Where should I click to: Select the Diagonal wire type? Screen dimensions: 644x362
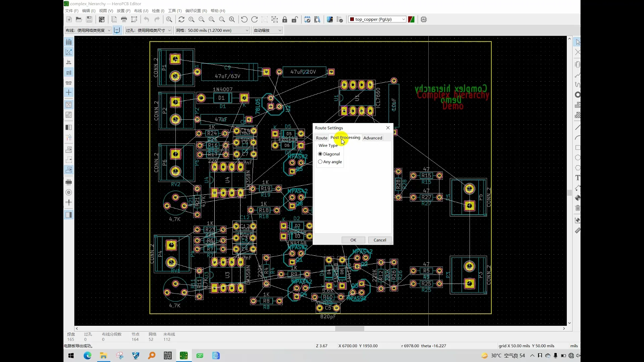click(320, 154)
